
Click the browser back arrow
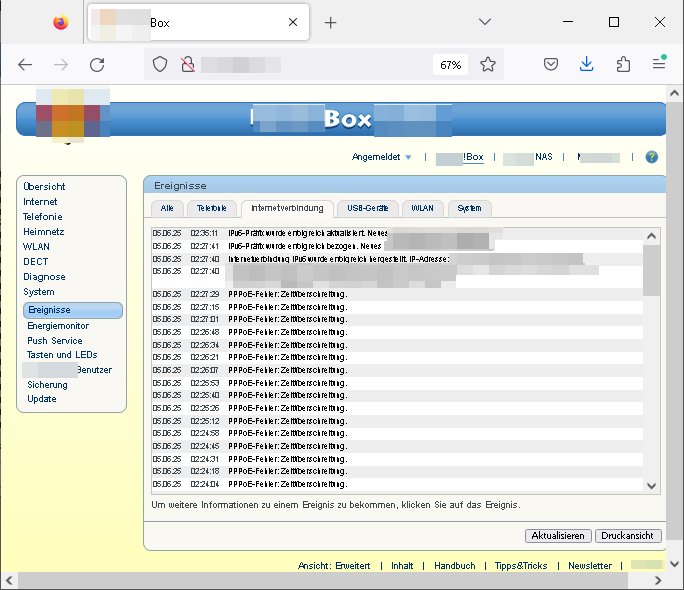click(25, 64)
